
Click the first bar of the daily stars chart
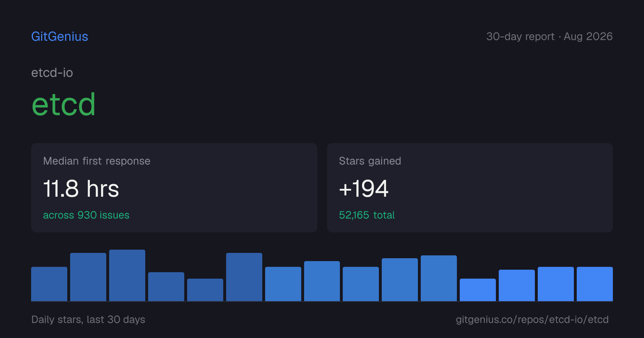(x=49, y=284)
